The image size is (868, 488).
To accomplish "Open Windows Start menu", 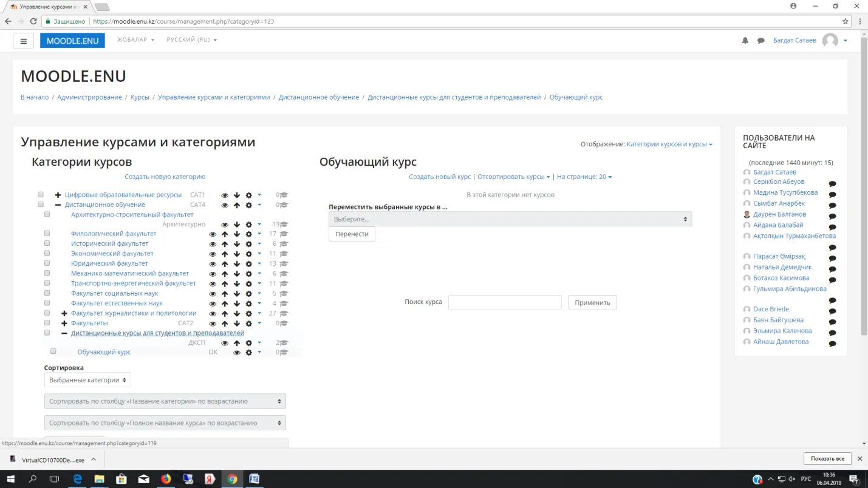I will (11, 479).
